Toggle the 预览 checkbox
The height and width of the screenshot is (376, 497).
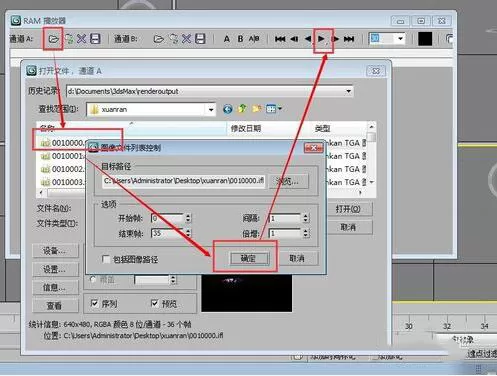tap(154, 303)
